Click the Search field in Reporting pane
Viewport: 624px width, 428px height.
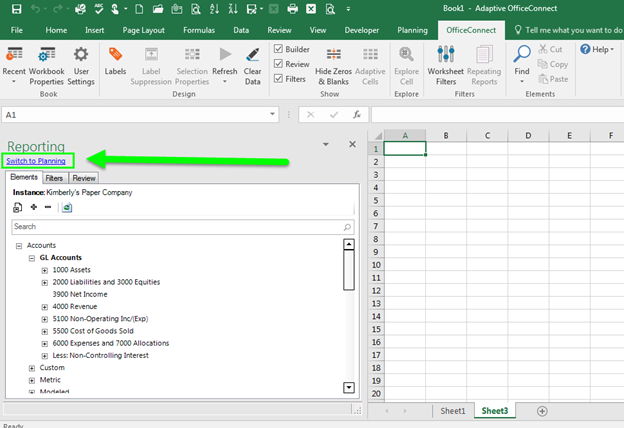click(183, 227)
